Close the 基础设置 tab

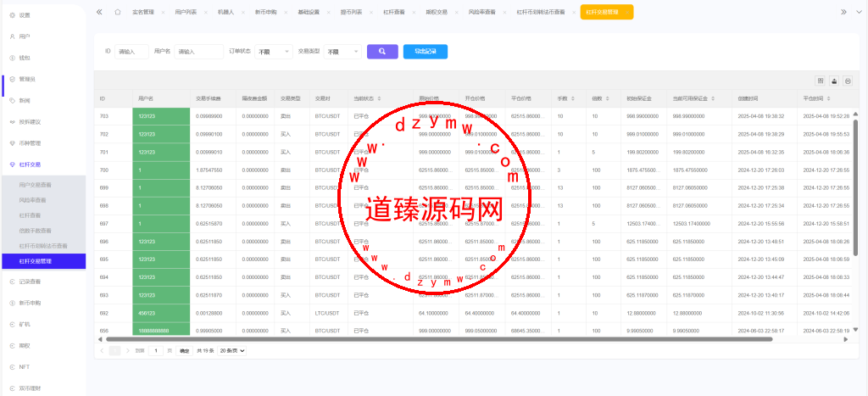[x=328, y=12]
